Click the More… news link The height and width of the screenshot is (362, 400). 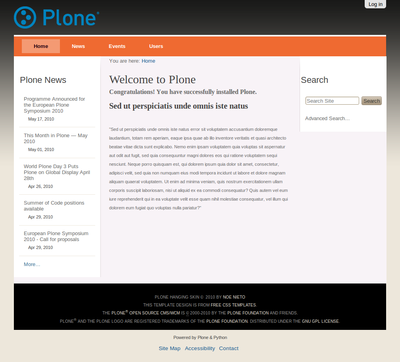pos(32,264)
